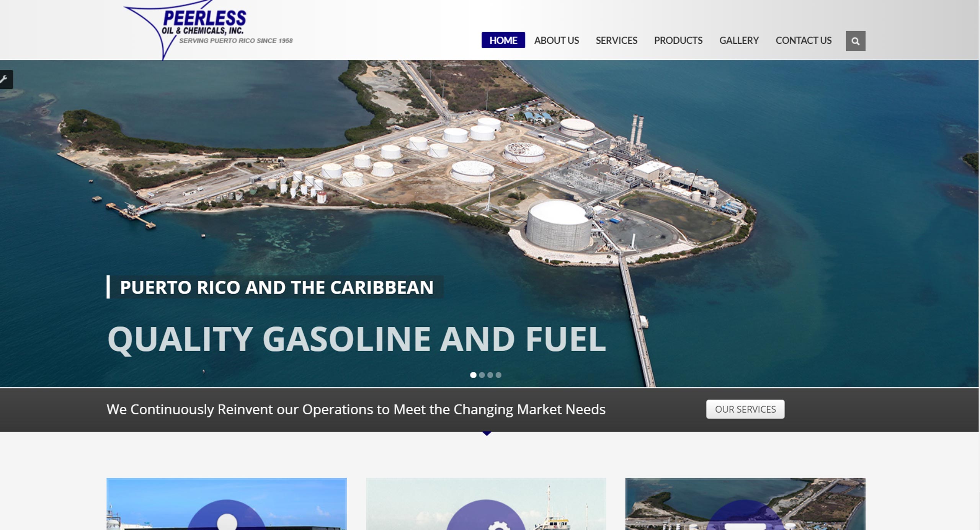
Task: Switch to the second slide dot
Action: [x=482, y=375]
